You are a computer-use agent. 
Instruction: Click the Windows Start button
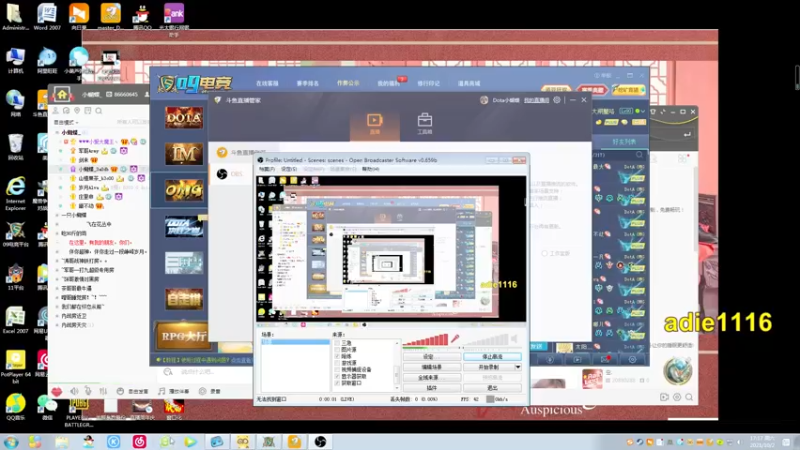[11, 442]
